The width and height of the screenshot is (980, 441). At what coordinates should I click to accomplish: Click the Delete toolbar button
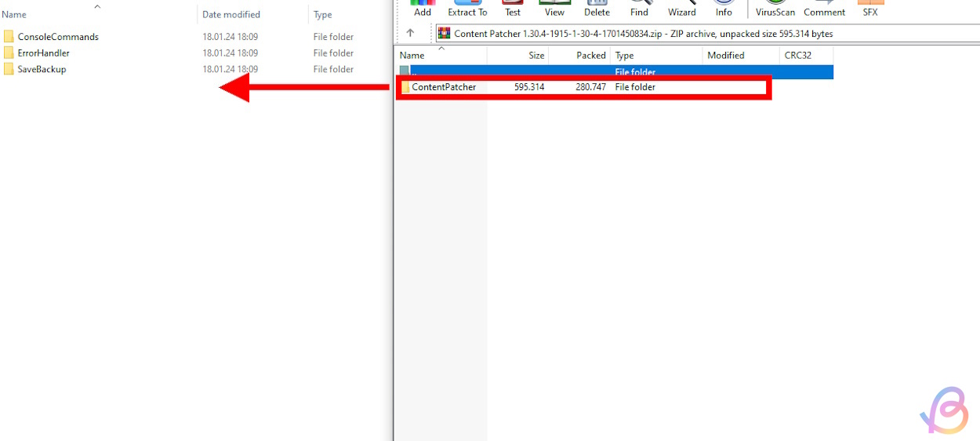597,8
